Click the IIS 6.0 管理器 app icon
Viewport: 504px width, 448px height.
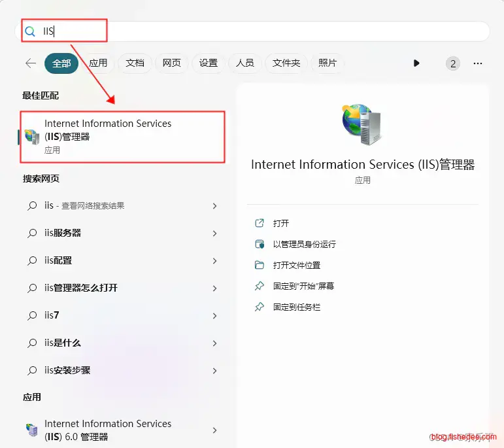click(31, 430)
